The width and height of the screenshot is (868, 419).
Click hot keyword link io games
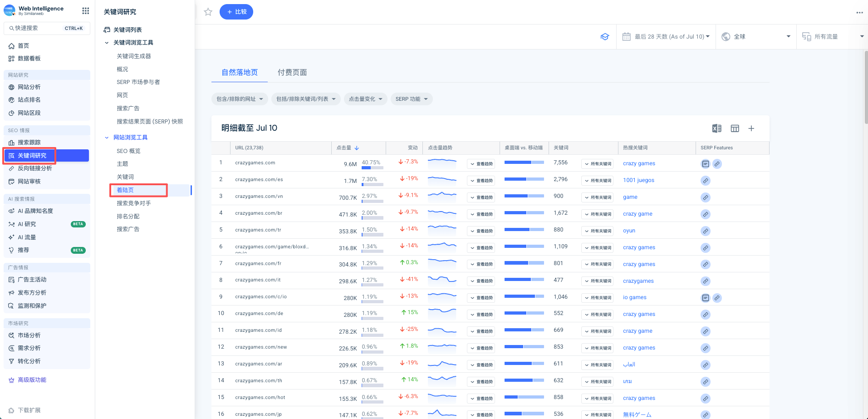[x=634, y=297]
